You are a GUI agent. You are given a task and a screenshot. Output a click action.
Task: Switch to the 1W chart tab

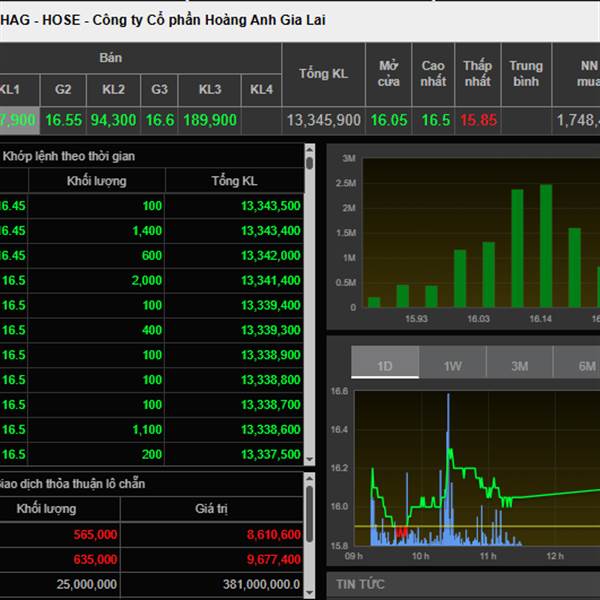[x=453, y=362]
